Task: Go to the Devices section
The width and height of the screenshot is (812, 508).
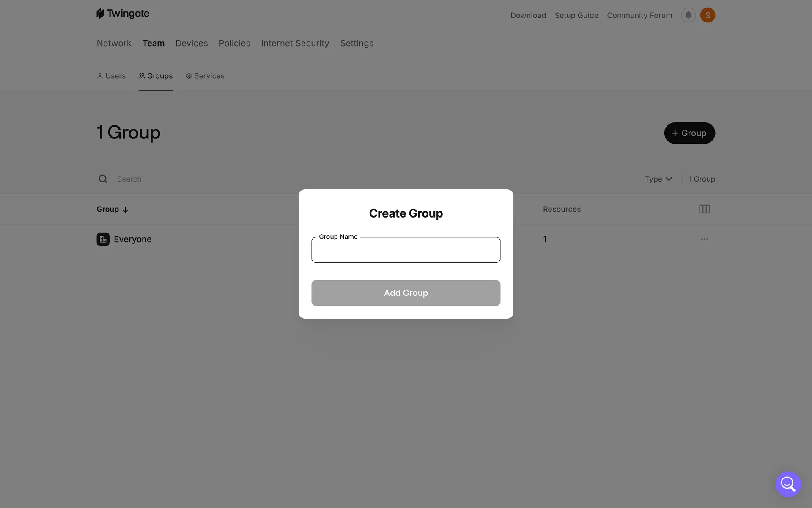Action: (192, 43)
